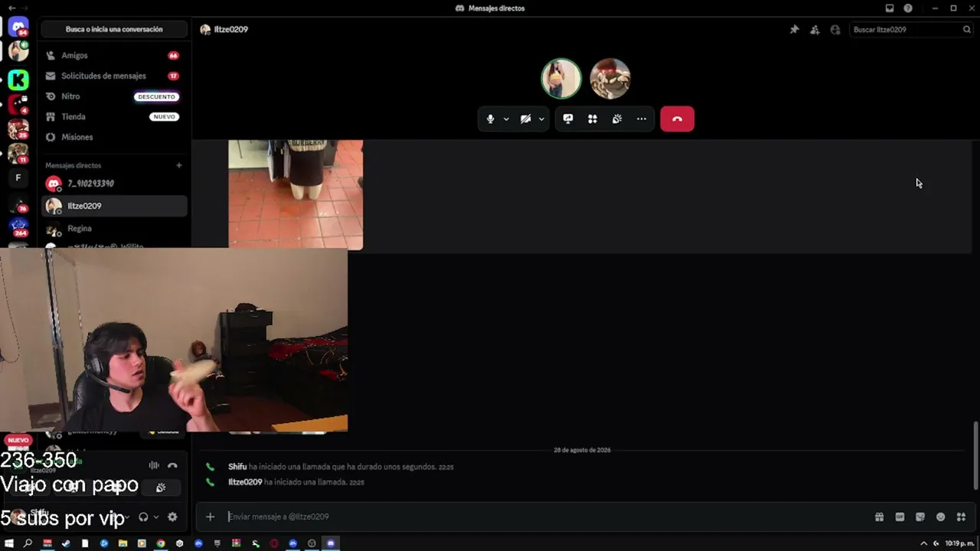
Task: Turn on the camera in call
Action: 525,119
